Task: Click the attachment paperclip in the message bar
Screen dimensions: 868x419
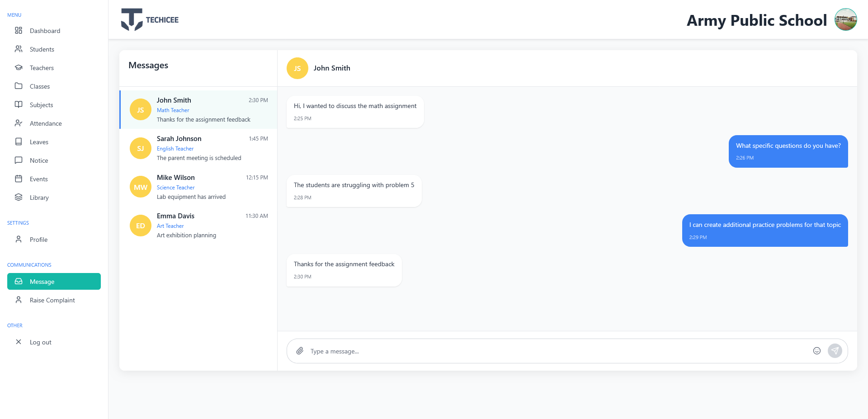Action: coord(300,351)
